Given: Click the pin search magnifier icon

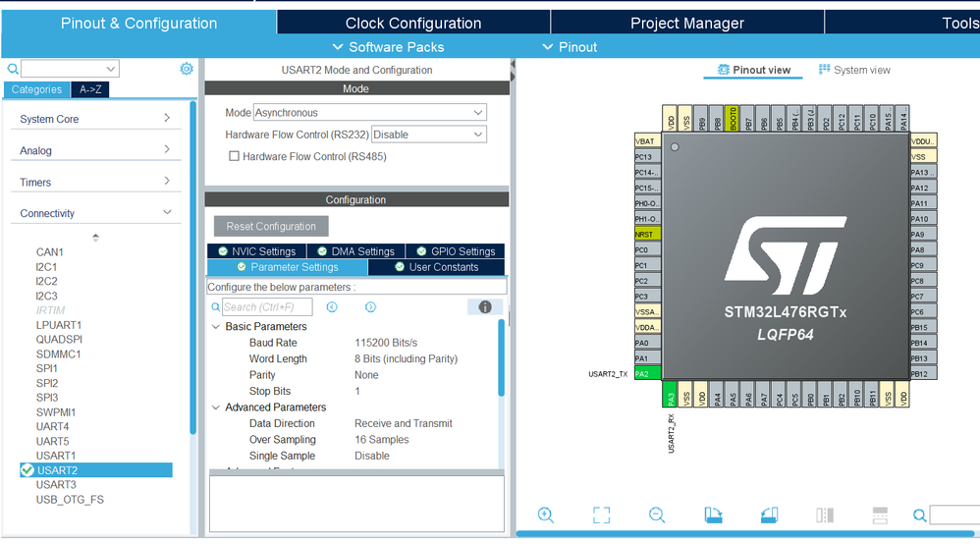Looking at the screenshot, I should 919,516.
